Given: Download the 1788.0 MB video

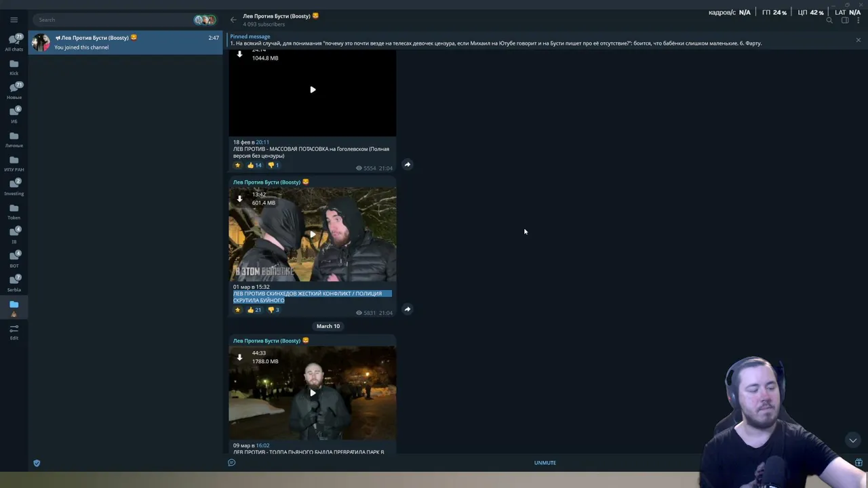Looking at the screenshot, I should (239, 357).
